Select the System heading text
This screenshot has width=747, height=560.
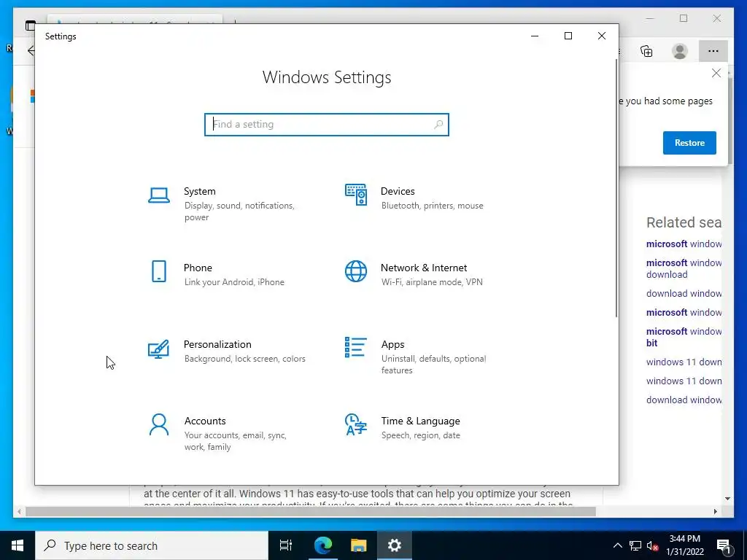click(x=200, y=191)
